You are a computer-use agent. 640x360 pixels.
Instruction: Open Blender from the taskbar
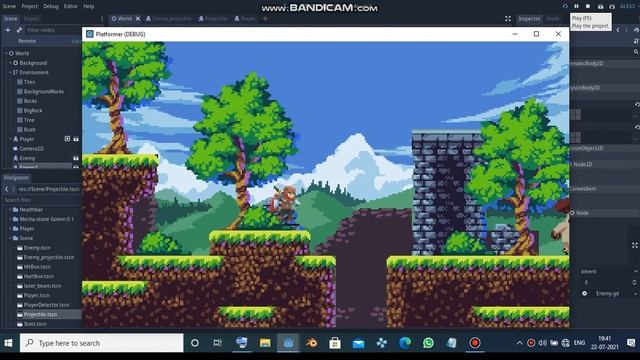[311, 343]
